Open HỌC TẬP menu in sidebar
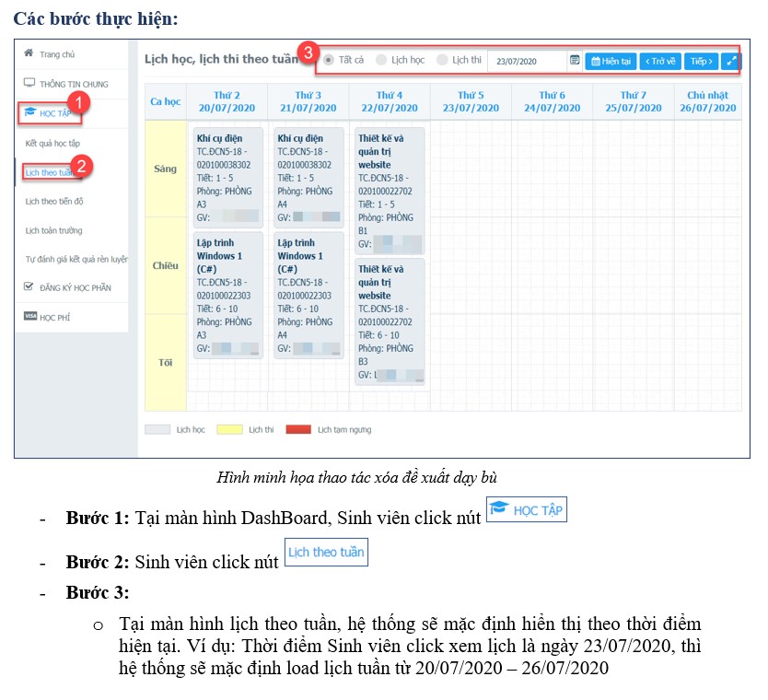 point(55,113)
